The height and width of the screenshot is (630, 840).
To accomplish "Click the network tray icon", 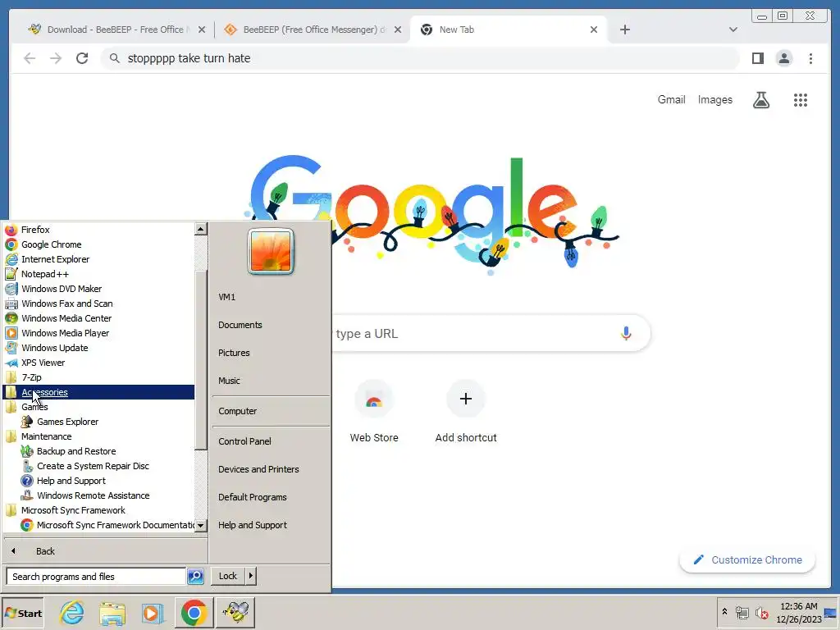I will 742,613.
